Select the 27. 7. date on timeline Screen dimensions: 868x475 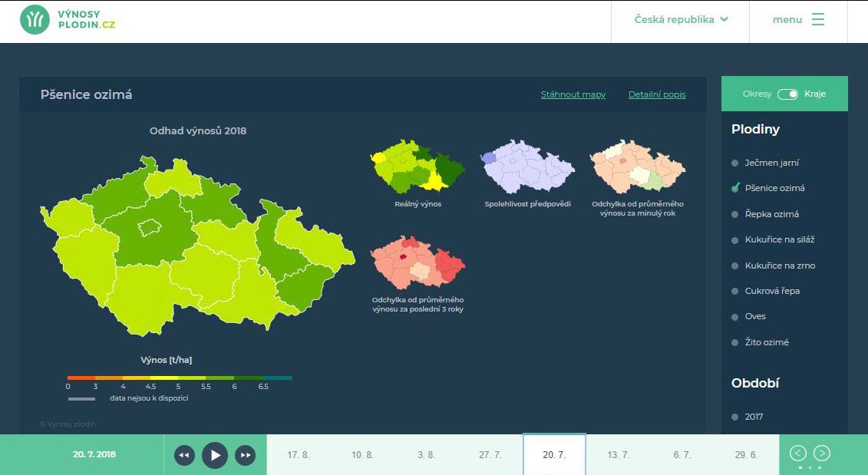[x=490, y=455]
